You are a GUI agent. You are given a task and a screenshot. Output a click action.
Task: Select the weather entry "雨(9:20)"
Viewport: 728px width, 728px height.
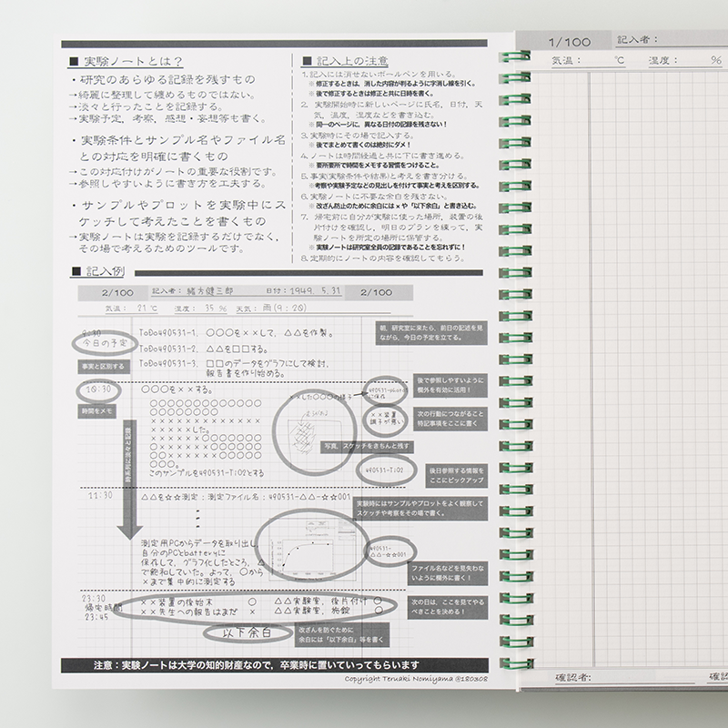(x=284, y=308)
